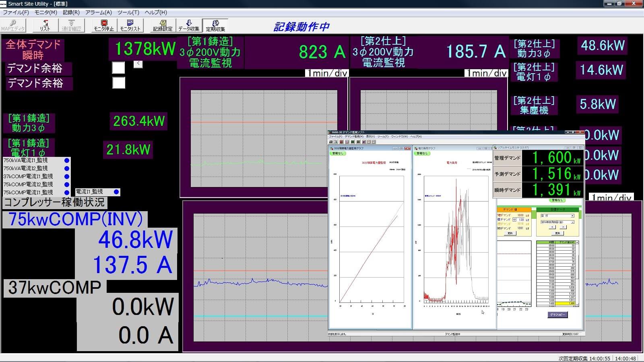Toggle the 定期収集 toolbar icon
Screen dimensions: 644x362
[x=215, y=25]
